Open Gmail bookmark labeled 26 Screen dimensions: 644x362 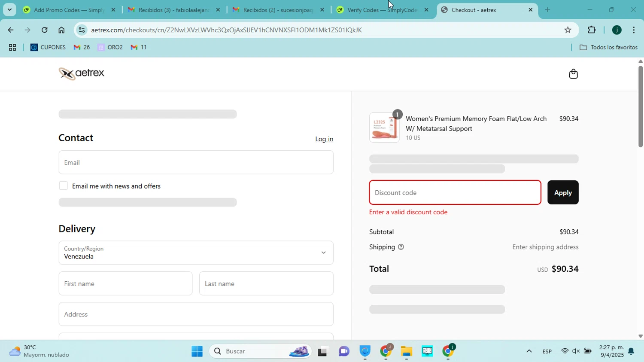click(x=82, y=48)
